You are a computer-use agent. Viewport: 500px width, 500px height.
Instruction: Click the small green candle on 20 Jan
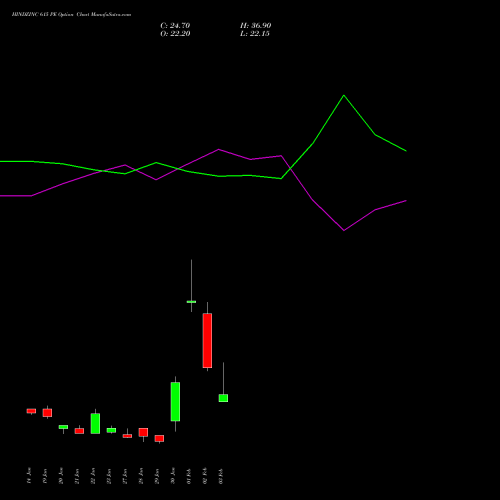pyautogui.click(x=63, y=427)
